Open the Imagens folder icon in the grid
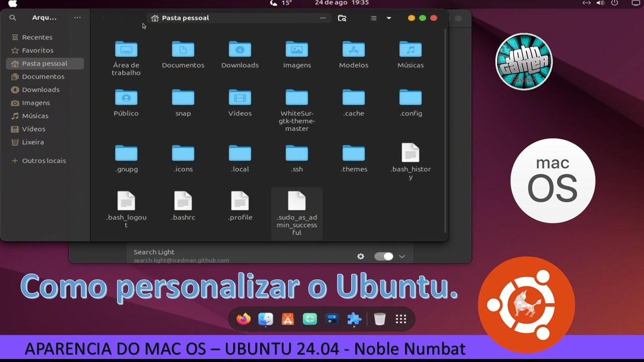This screenshot has height=362, width=644. tap(297, 54)
